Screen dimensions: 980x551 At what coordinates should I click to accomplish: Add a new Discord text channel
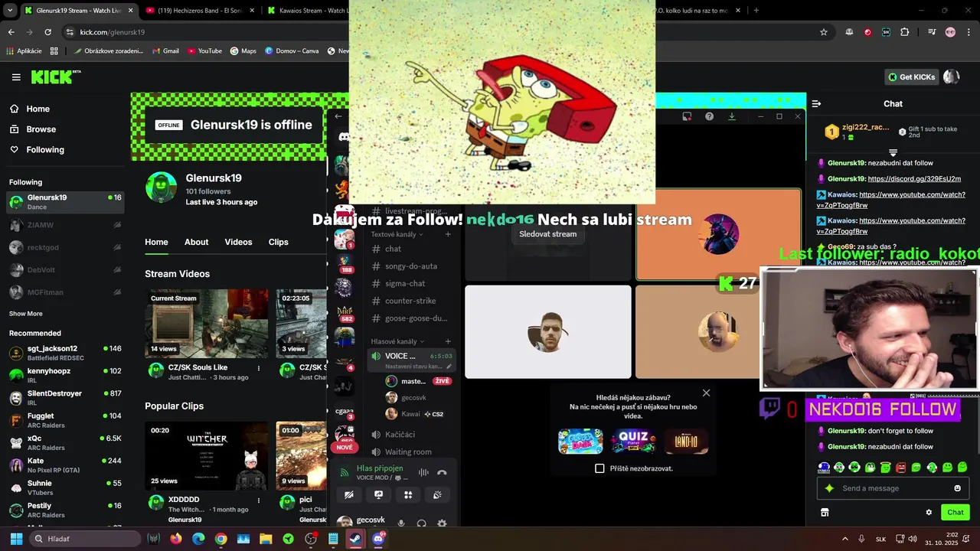point(448,234)
